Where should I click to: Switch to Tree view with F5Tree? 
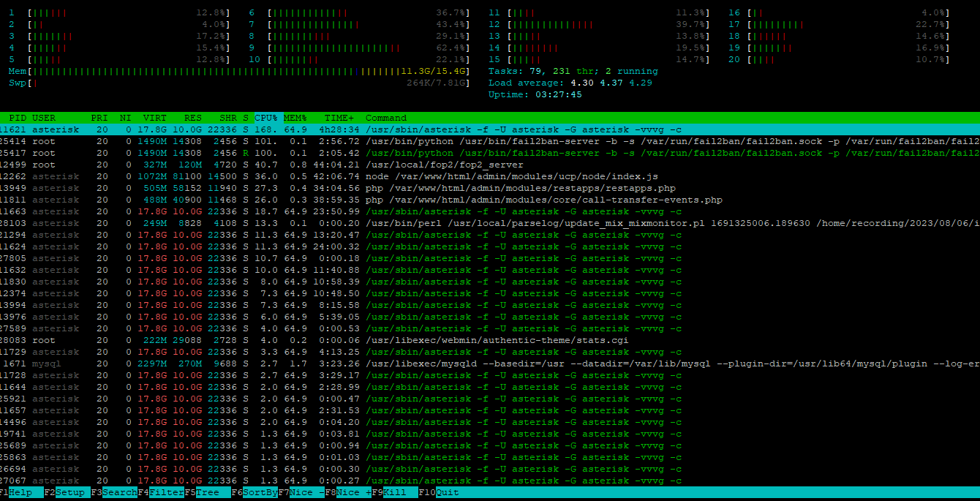[x=205, y=492]
